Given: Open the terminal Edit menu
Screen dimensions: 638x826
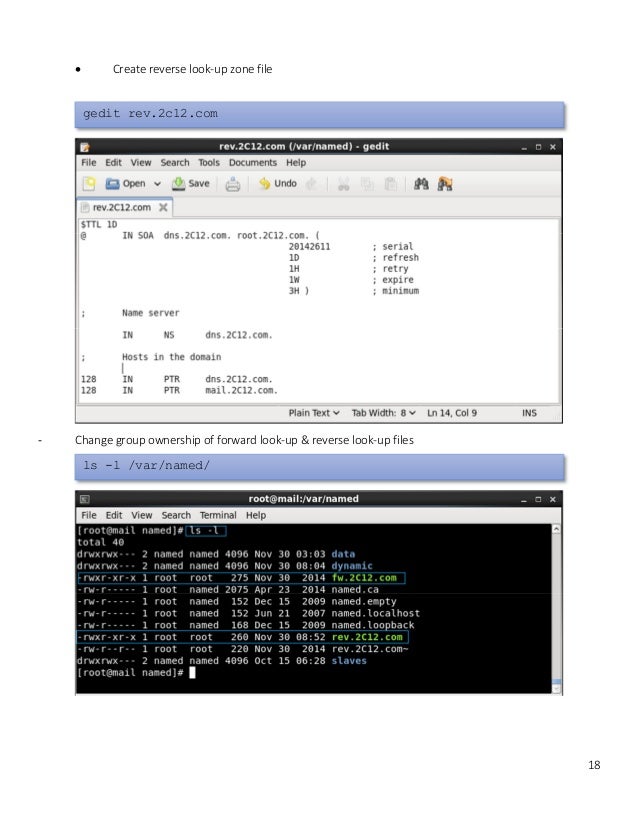Looking at the screenshot, I should click(x=114, y=515).
